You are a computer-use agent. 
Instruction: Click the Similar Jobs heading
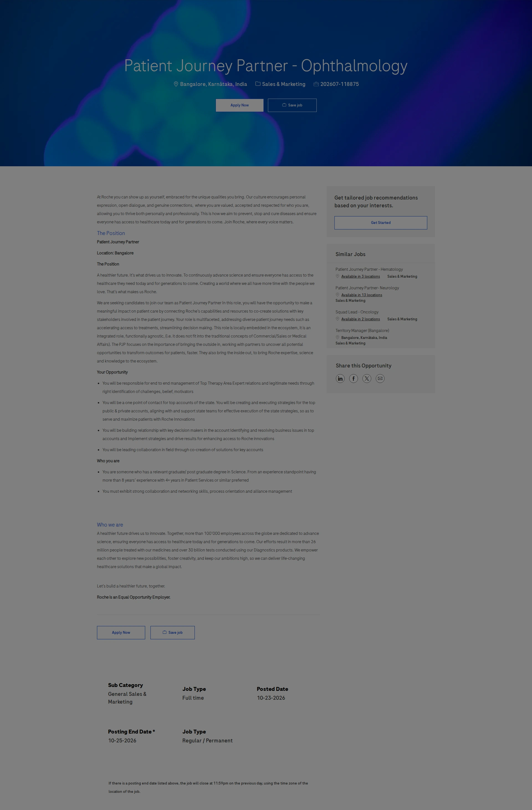350,254
